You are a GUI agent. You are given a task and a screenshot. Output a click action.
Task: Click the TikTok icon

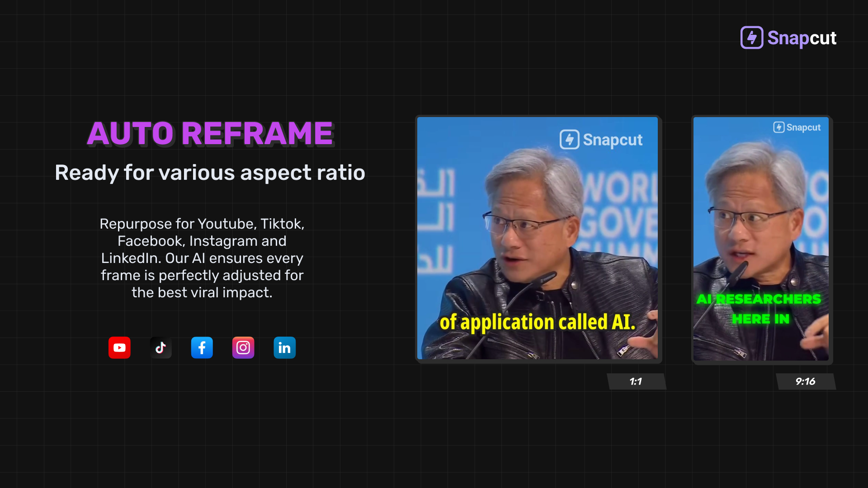click(160, 347)
